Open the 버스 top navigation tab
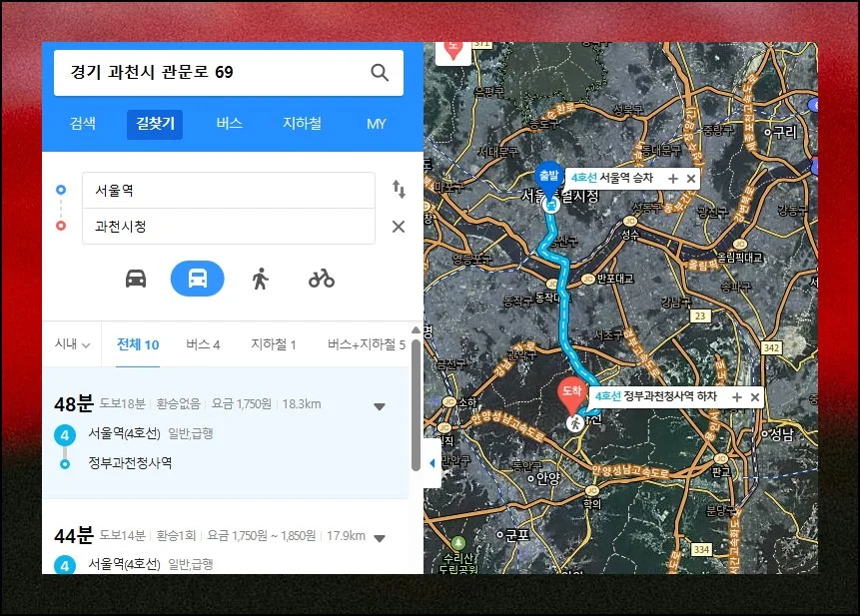The width and height of the screenshot is (860, 616). [229, 124]
